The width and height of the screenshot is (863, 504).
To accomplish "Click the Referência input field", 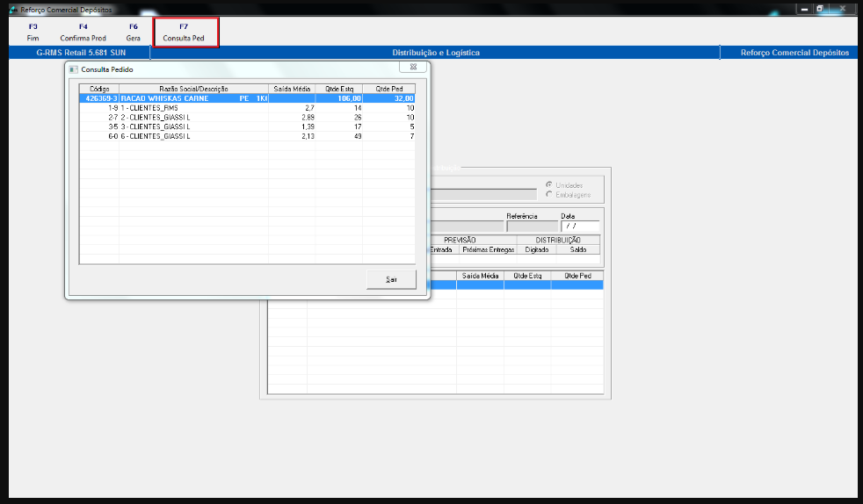I will [533, 226].
